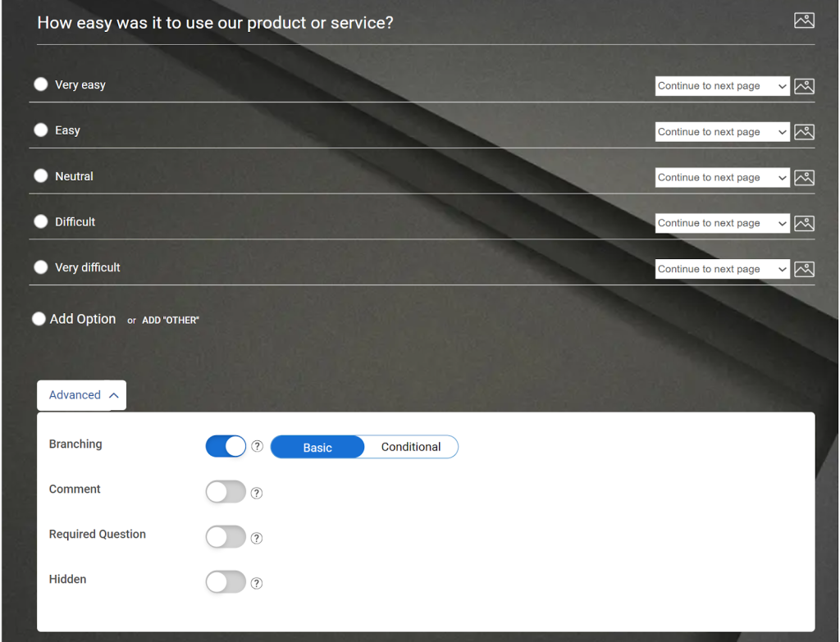
Task: Click the image icon on the Neutral row
Action: 804,177
